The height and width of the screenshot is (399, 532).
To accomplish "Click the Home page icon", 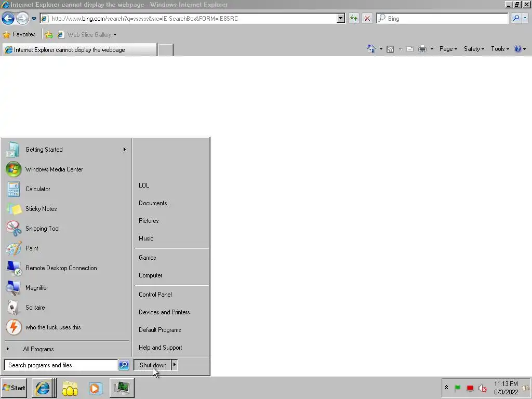I will (371, 49).
